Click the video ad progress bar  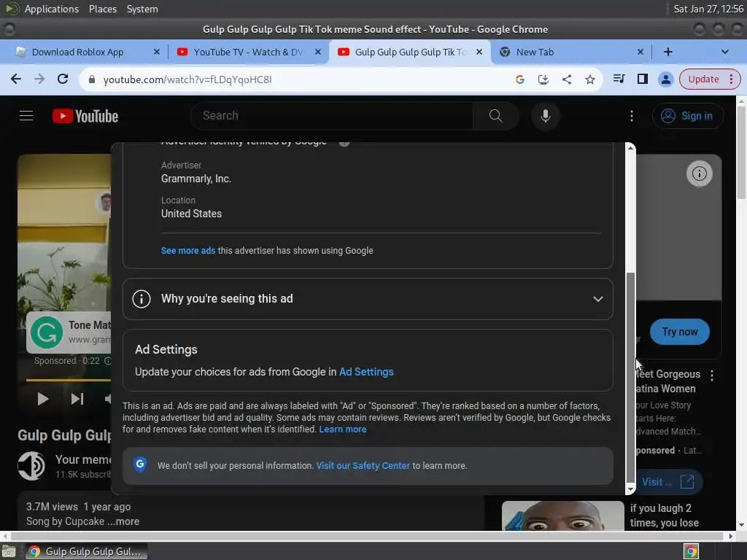69,379
